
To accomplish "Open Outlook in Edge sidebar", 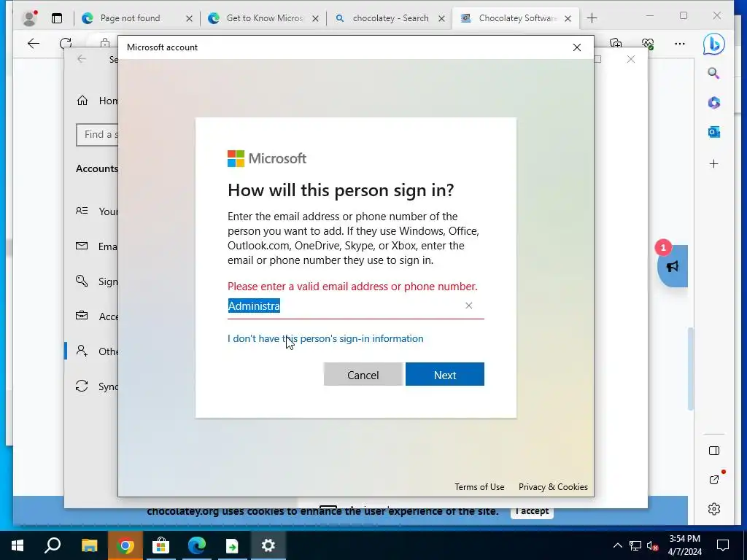I will point(713,132).
